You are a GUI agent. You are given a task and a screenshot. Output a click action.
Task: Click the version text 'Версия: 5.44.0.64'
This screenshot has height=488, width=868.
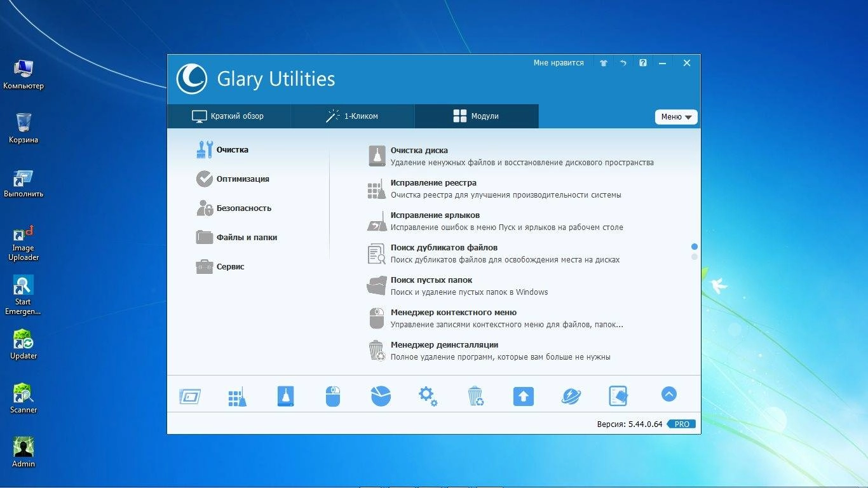tap(630, 424)
